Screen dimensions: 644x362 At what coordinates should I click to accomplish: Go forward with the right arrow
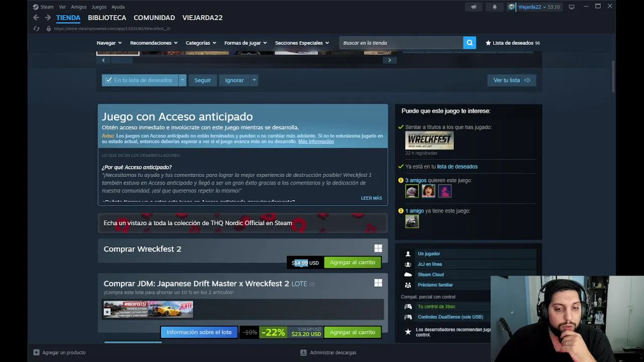(x=48, y=18)
